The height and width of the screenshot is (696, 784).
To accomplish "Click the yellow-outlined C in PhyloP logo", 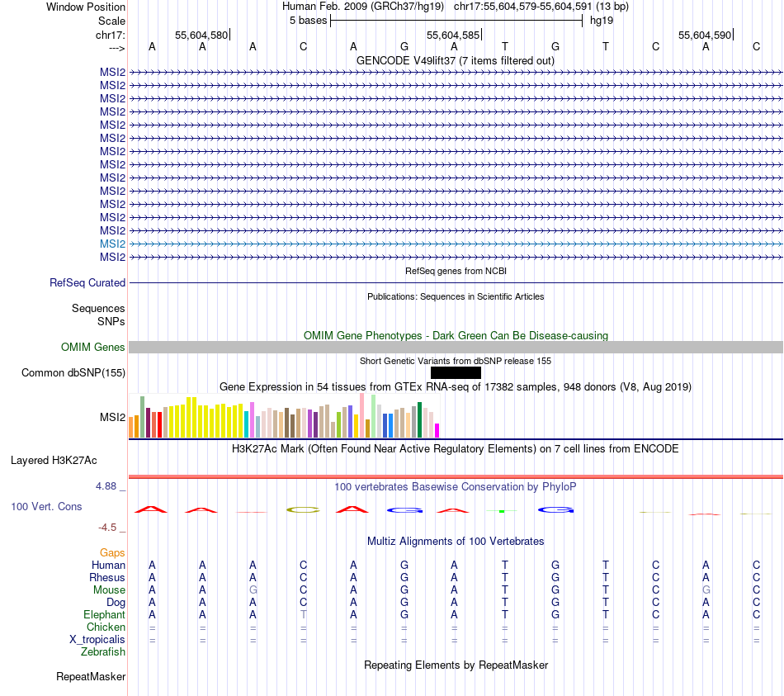I will (x=303, y=510).
